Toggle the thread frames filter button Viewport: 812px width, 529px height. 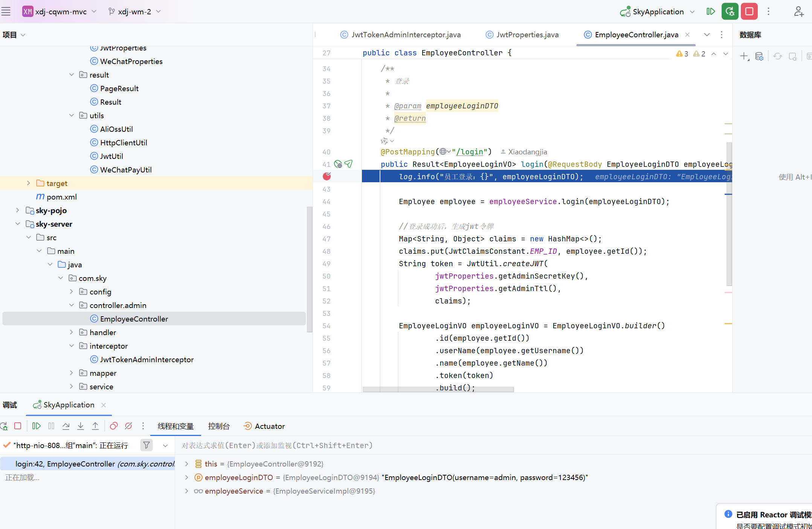click(x=146, y=445)
